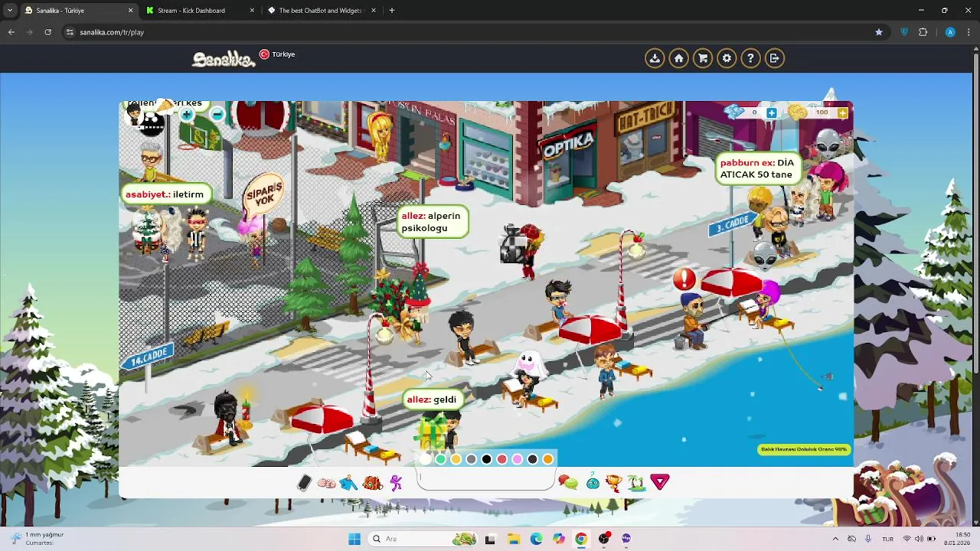Open Microsoft Edge from taskbar
This screenshot has width=980, height=551.
(536, 539)
